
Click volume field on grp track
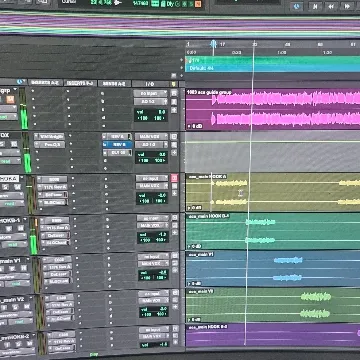(x=151, y=112)
